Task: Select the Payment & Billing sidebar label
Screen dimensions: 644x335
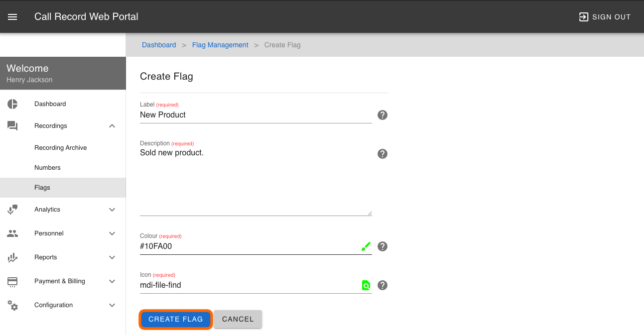Action: coord(60,281)
